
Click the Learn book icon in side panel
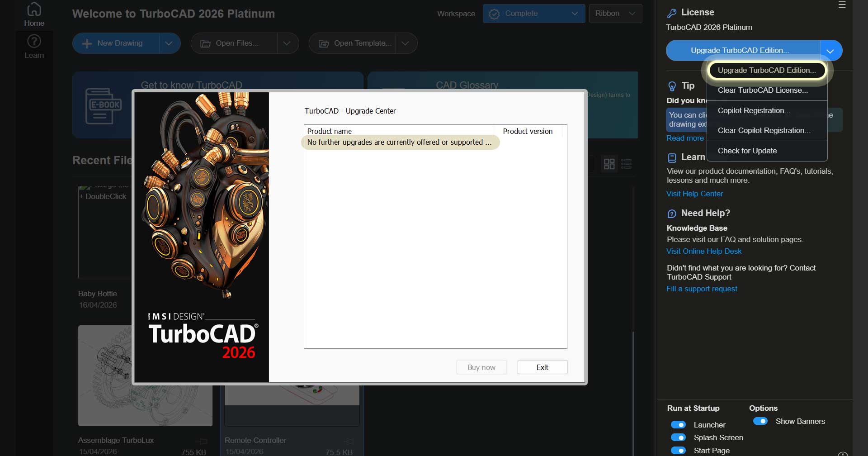672,157
